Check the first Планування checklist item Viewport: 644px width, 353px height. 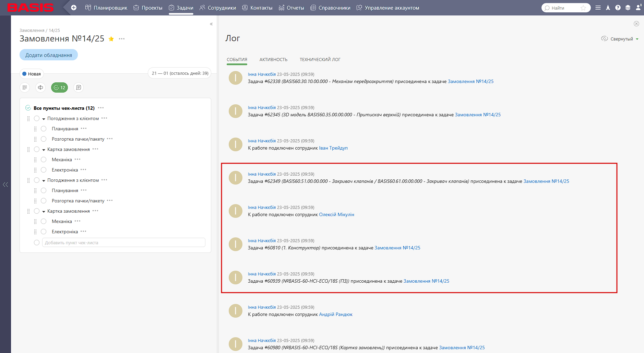pyautogui.click(x=44, y=129)
